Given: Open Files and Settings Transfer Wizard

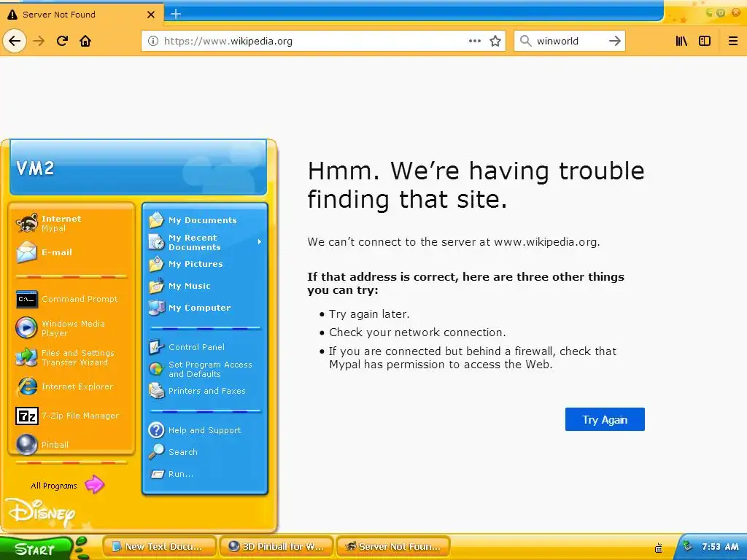Looking at the screenshot, I should coord(71,357).
